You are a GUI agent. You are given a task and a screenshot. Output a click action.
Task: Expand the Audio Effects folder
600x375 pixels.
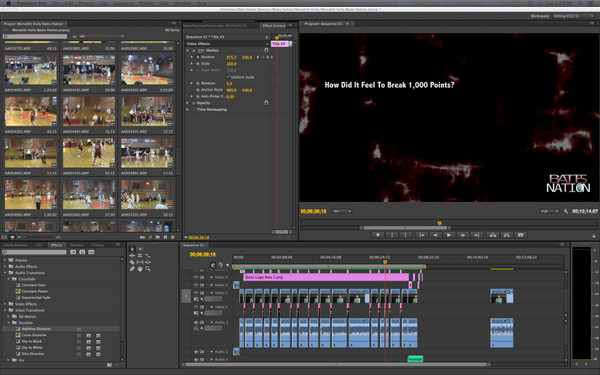[x=5, y=266]
